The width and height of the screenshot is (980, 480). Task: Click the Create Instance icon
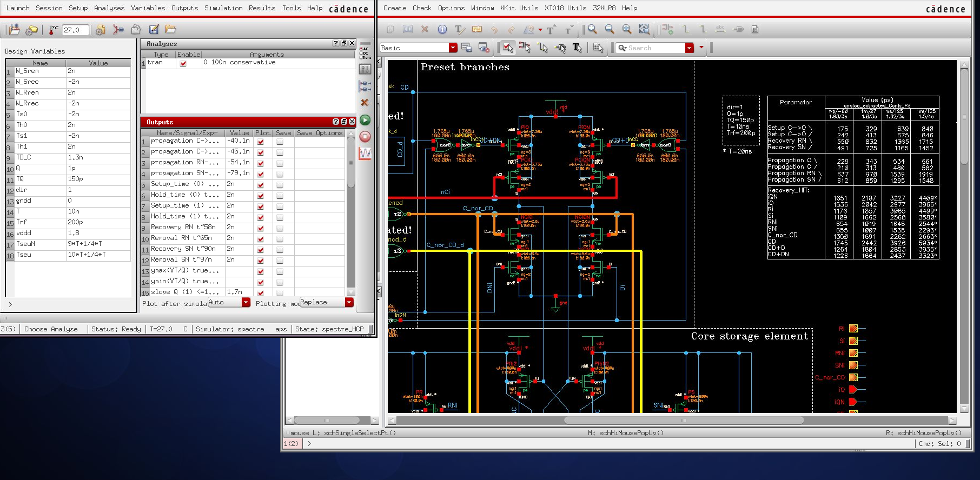click(x=668, y=29)
